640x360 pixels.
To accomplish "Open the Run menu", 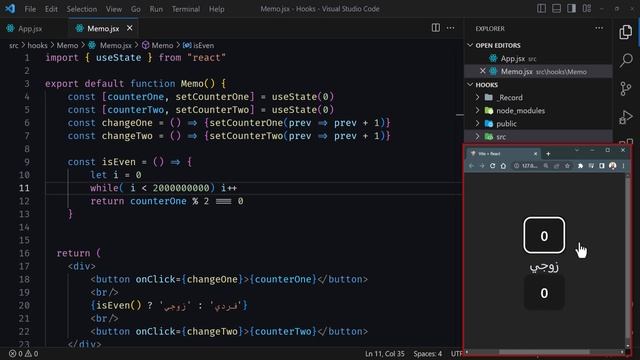I will 156,9.
